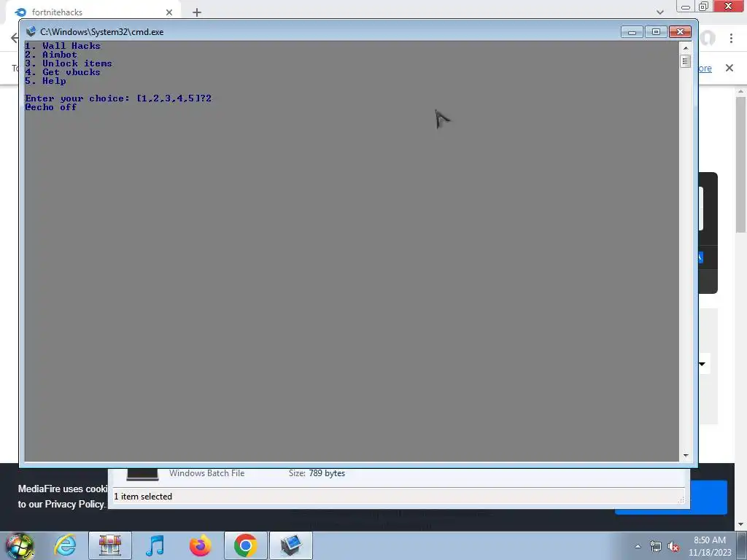Screen dimensions: 747x560
Task: Click the cmd scrollbar up arrow
Action: click(x=686, y=47)
